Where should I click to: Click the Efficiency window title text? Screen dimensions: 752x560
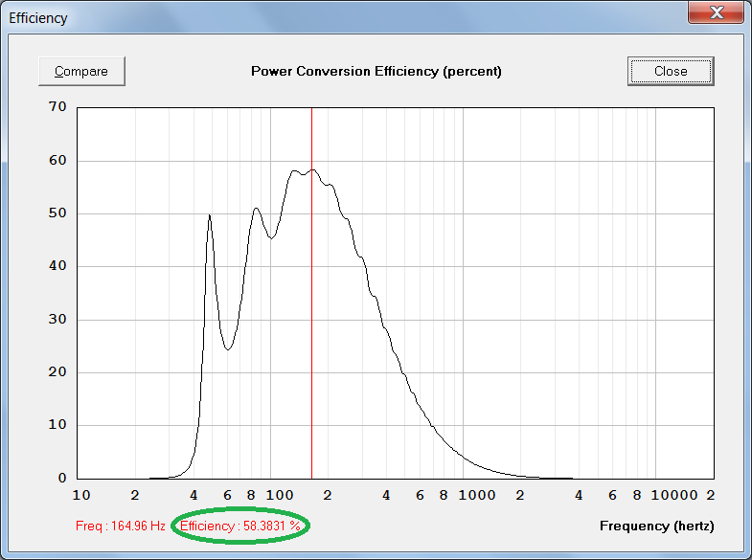click(x=38, y=18)
